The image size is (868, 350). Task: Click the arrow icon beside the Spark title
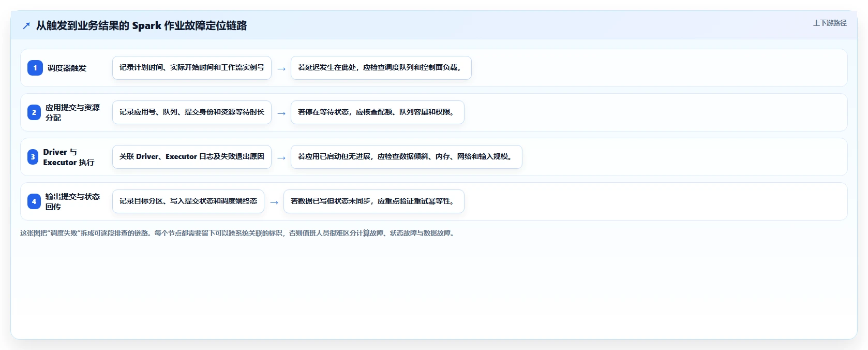(26, 25)
